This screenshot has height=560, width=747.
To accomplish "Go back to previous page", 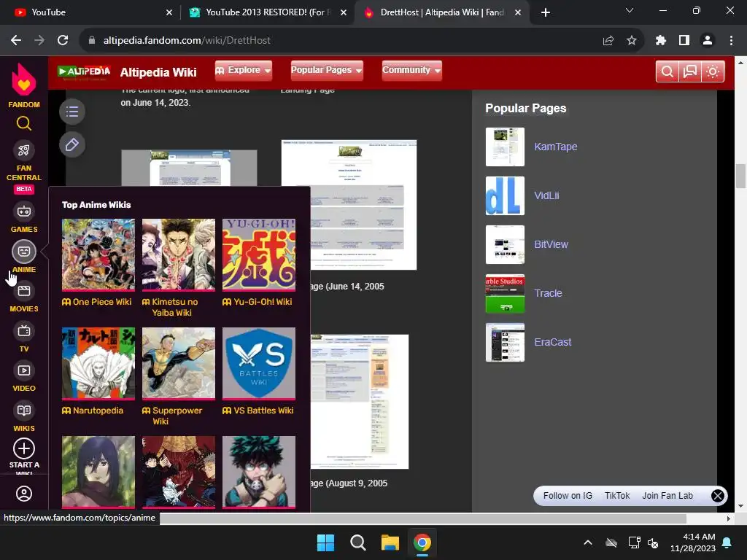I will point(16,41).
